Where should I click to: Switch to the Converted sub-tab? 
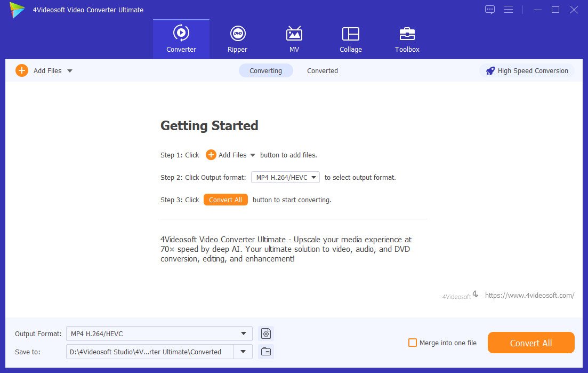click(323, 70)
